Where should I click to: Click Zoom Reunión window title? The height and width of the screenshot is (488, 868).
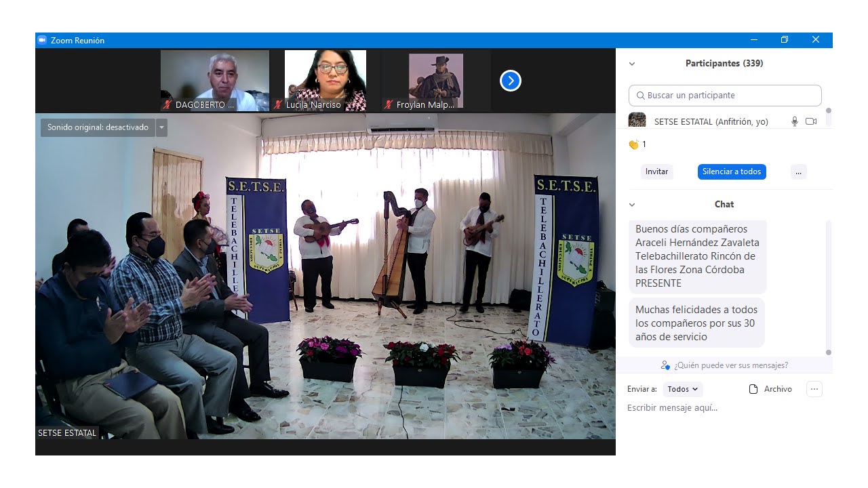coord(77,41)
